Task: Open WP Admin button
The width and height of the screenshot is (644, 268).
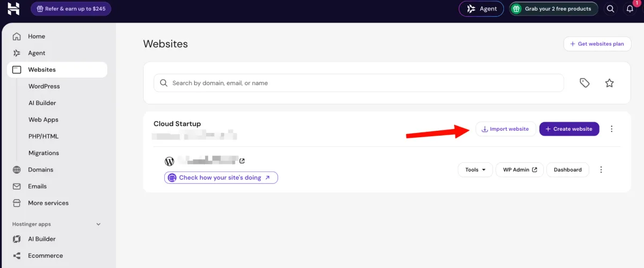Action: coord(519,170)
